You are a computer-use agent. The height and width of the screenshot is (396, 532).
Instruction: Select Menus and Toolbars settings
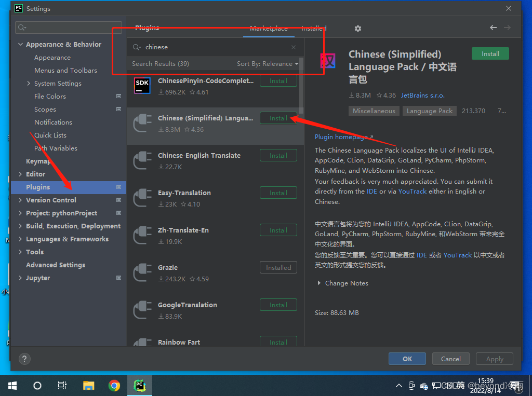[65, 71]
